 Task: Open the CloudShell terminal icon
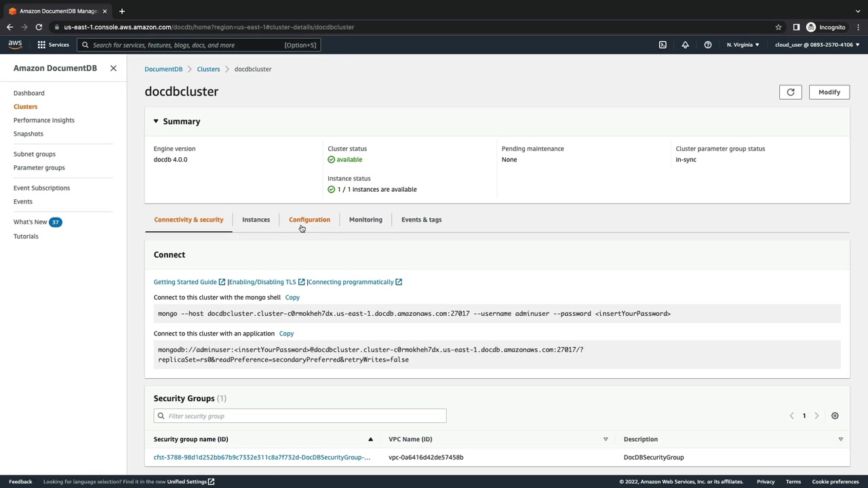pos(663,45)
